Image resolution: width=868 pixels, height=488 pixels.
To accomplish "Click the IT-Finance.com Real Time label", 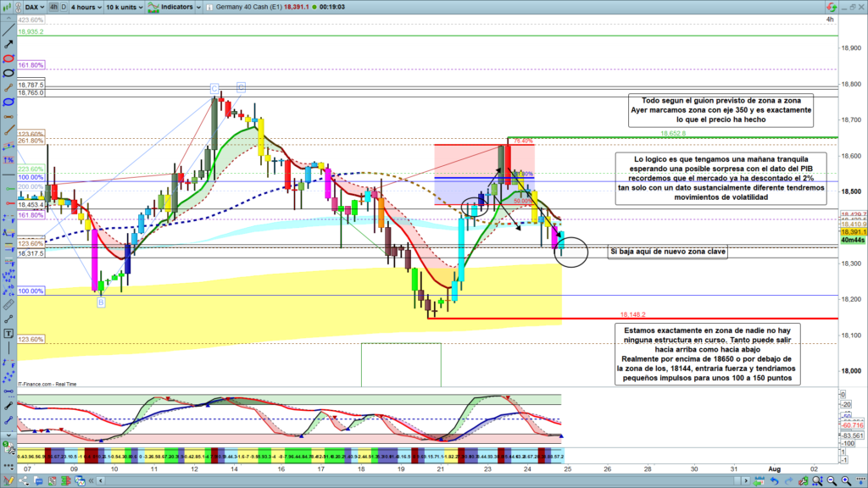I will coord(46,384).
